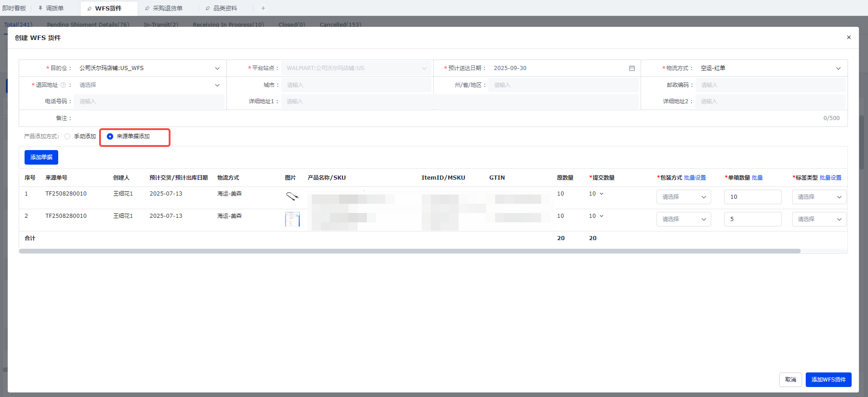Click 来源单号 TF2508280010 in row 2

click(x=66, y=216)
